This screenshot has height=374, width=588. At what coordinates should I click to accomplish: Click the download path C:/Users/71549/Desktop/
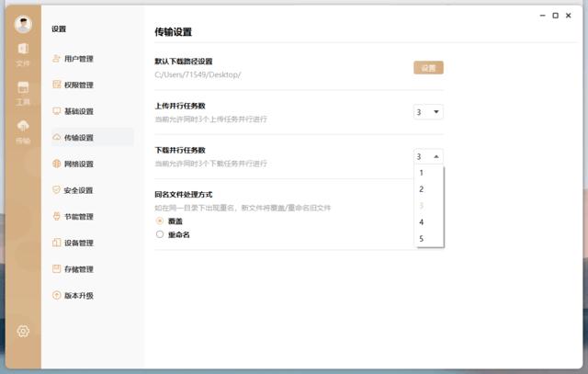tap(198, 74)
